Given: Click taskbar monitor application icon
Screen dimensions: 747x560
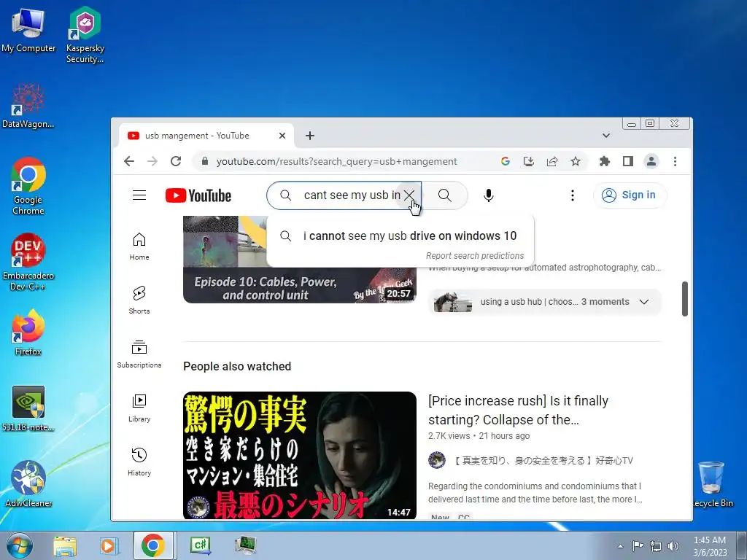Looking at the screenshot, I should [245, 545].
